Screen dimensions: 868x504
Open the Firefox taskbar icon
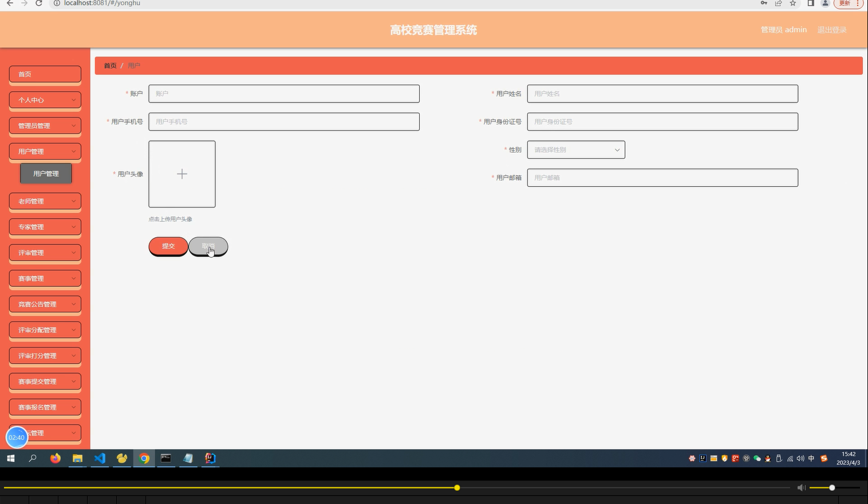coord(56,458)
